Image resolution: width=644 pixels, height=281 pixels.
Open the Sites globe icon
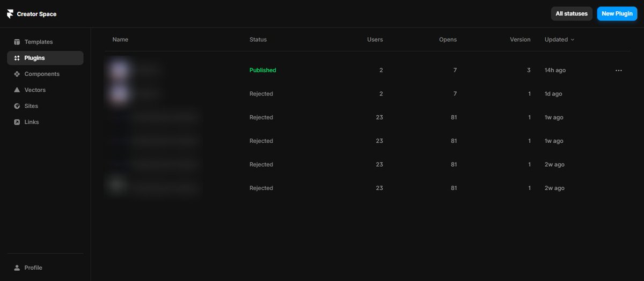click(x=17, y=106)
